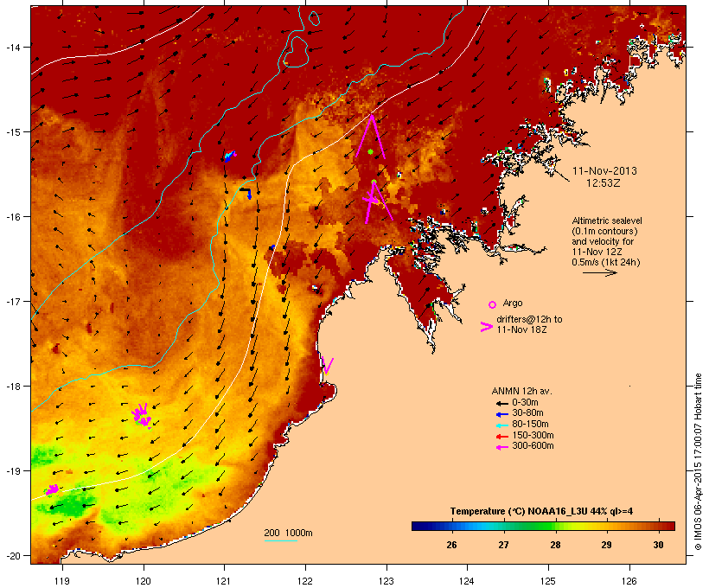709x588 pixels.
Task: Click the ANMN 12h av. heading
Action: click(521, 391)
